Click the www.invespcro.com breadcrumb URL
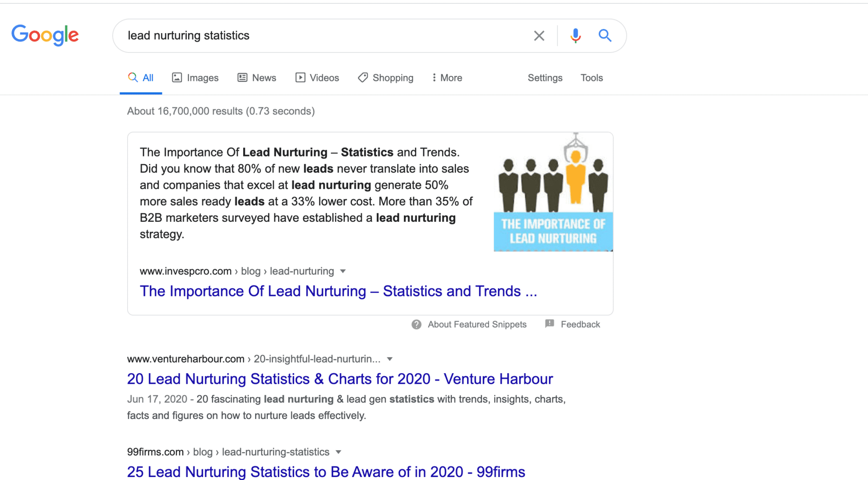This screenshot has width=868, height=480. point(186,271)
